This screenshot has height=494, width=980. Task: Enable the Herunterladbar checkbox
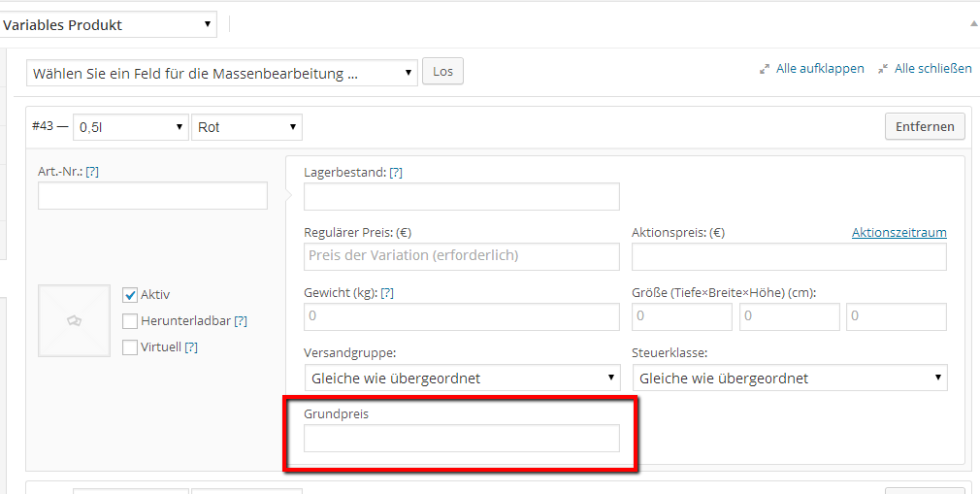point(130,321)
